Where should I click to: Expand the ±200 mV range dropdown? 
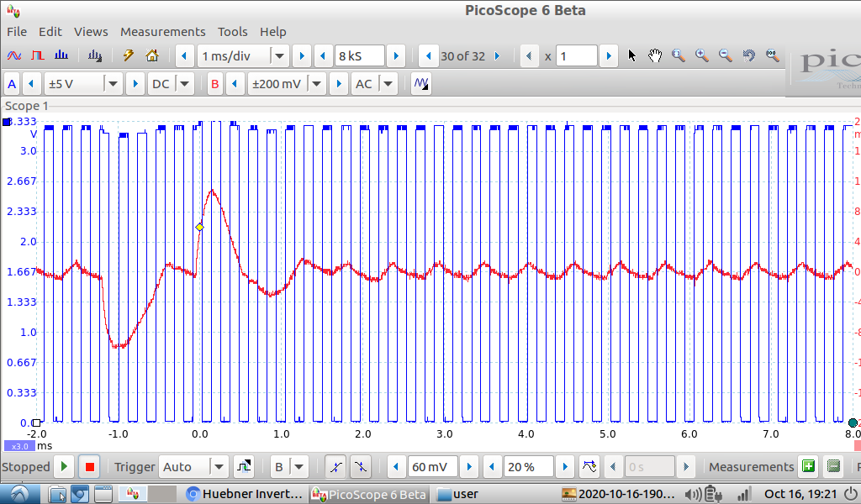coord(317,84)
